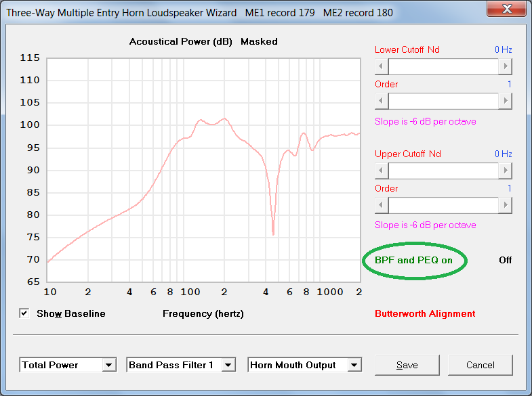Click left arrow of Lower Cutoff slider
Viewport: 532px width, 396px height.
tap(382, 66)
